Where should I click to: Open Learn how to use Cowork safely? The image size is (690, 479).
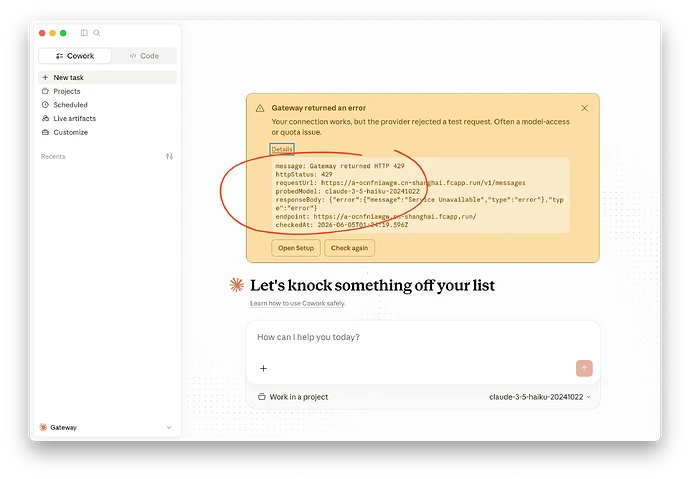298,303
